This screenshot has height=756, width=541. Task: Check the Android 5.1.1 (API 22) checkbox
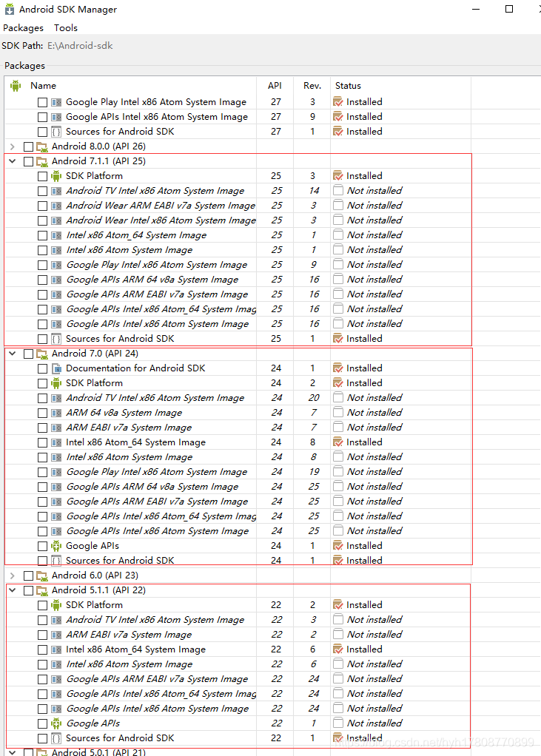coord(28,590)
